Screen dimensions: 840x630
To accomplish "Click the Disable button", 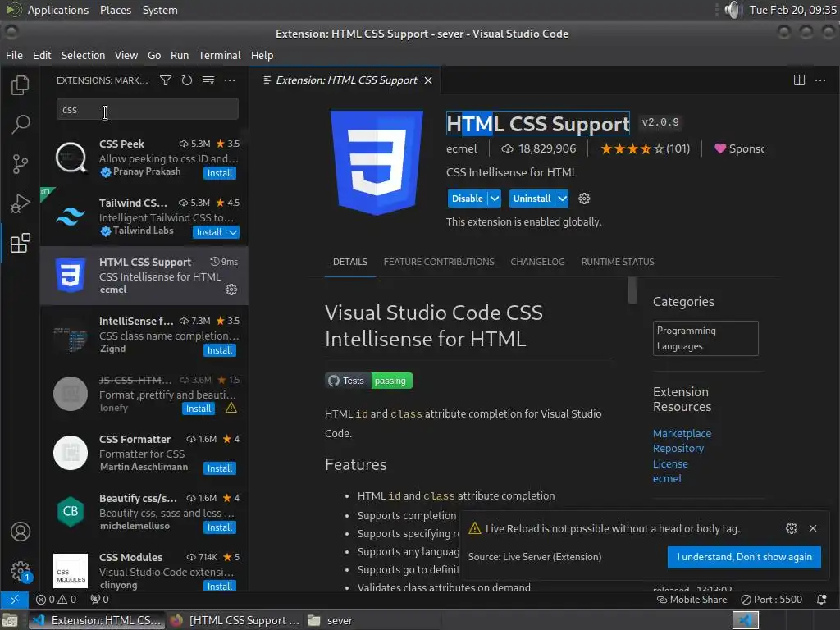I will pyautogui.click(x=467, y=199).
